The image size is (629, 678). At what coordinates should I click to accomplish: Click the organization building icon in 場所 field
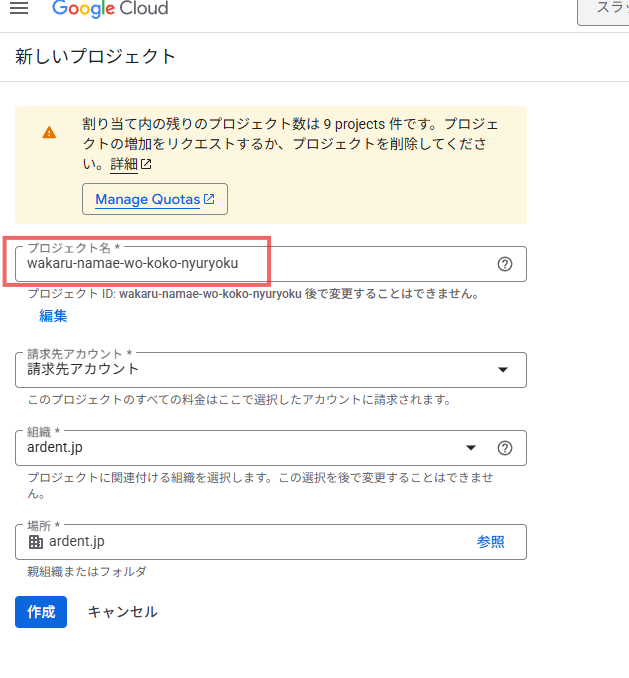click(36, 542)
